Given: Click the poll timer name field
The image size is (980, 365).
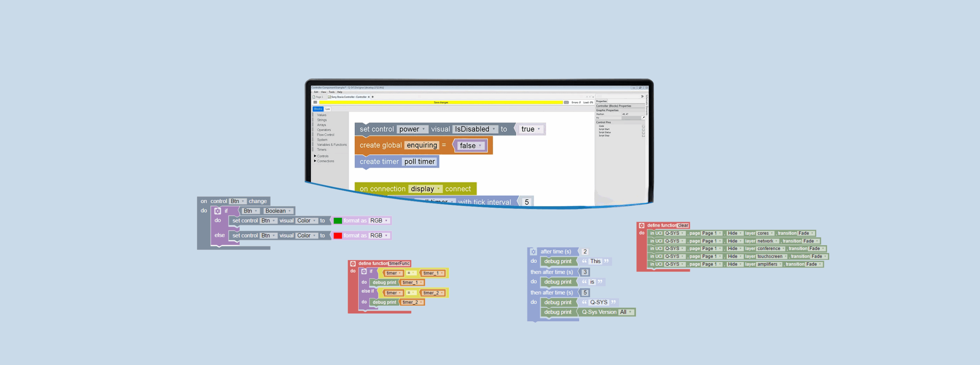Looking at the screenshot, I should point(420,162).
